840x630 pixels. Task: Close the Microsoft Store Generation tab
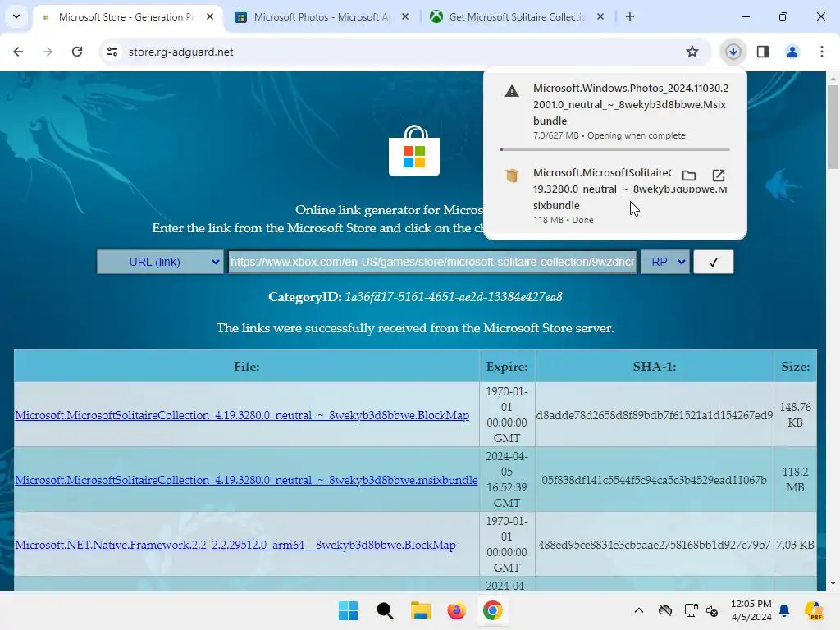210,16
